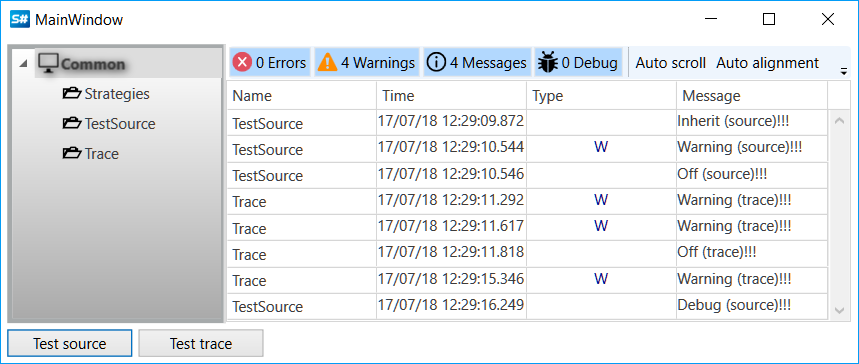Image resolution: width=859 pixels, height=364 pixels.
Task: Sort by the Name column header
Action: [302, 96]
